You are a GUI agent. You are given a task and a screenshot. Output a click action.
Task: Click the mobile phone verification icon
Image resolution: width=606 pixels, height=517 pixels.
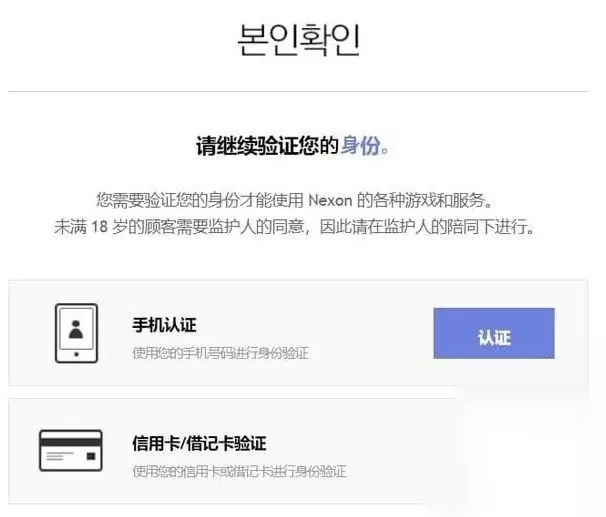tap(77, 333)
